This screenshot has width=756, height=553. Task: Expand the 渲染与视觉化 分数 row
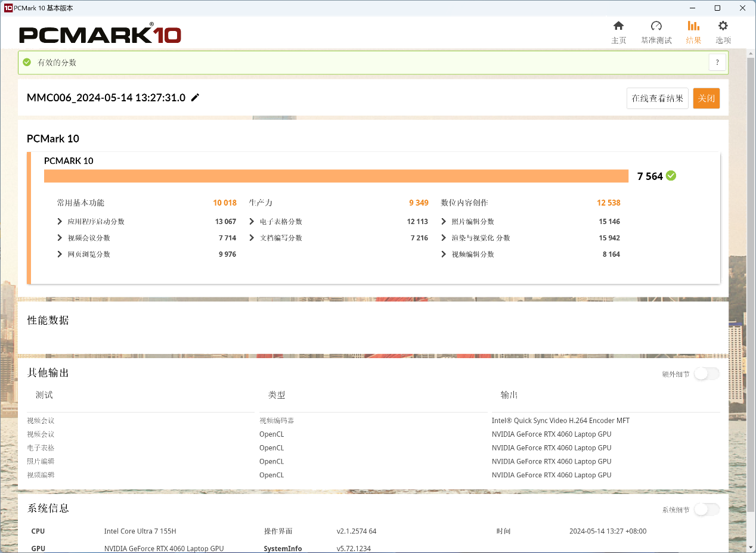tap(444, 238)
